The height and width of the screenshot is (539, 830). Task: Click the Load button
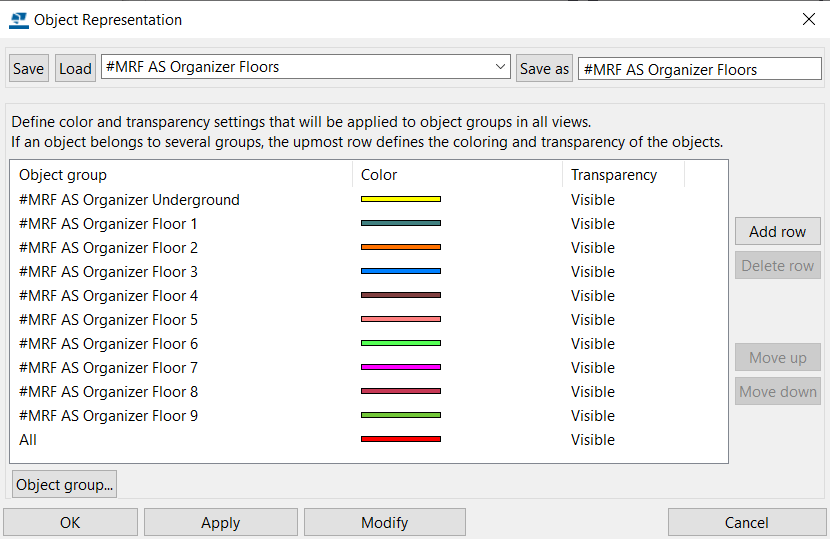[75, 68]
